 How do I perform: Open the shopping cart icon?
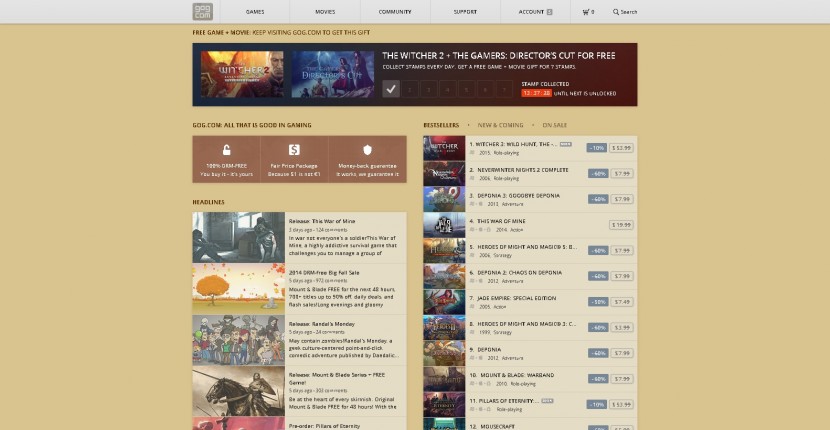586,12
